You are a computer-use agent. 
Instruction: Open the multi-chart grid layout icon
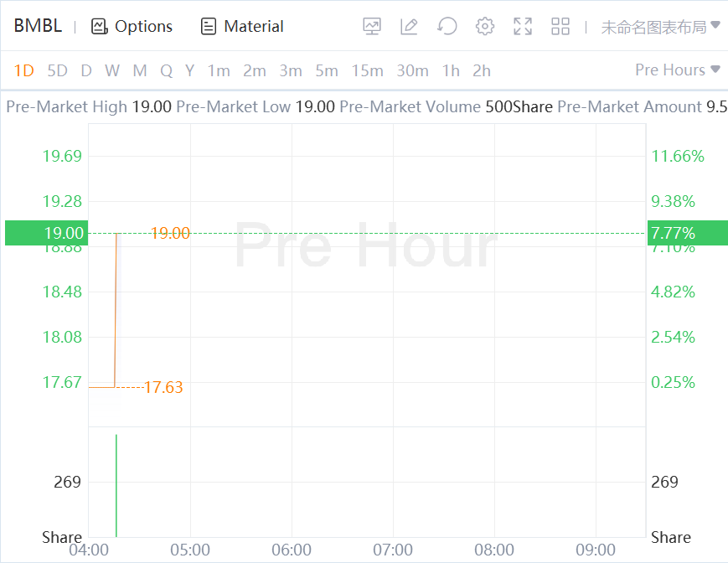(x=560, y=26)
